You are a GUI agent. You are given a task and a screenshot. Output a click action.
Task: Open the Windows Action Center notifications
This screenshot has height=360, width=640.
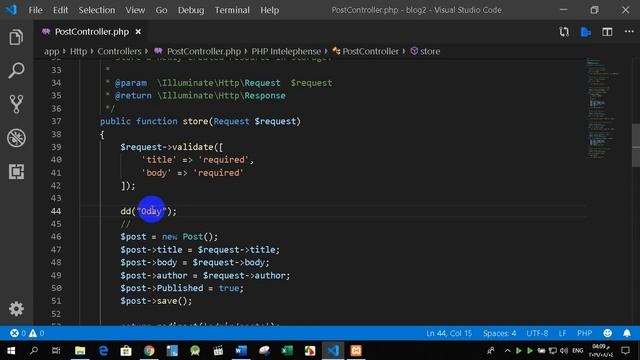point(625,351)
